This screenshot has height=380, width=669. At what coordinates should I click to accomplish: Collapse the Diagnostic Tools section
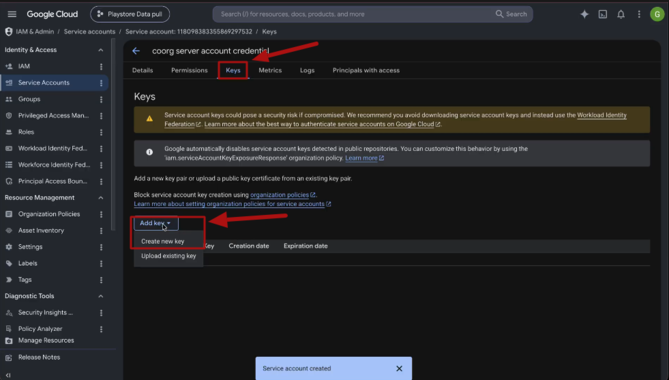(x=100, y=296)
